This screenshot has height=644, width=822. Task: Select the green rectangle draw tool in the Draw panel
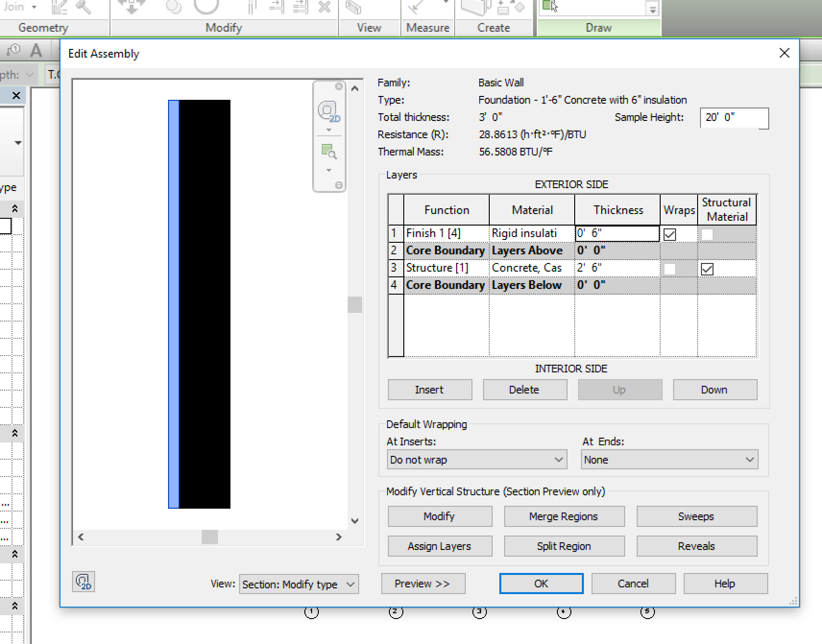(546, 6)
